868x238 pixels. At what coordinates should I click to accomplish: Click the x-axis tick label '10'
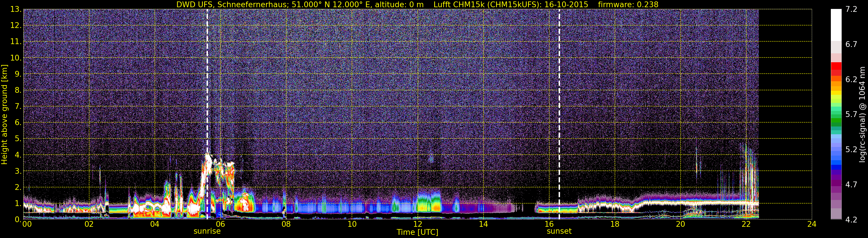pyautogui.click(x=352, y=224)
